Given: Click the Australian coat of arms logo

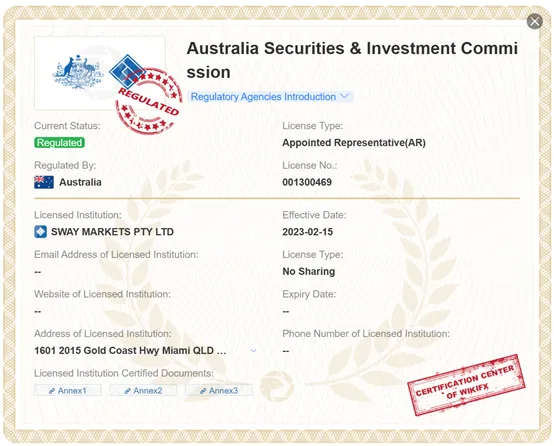Looking at the screenshot, I should click(x=78, y=72).
